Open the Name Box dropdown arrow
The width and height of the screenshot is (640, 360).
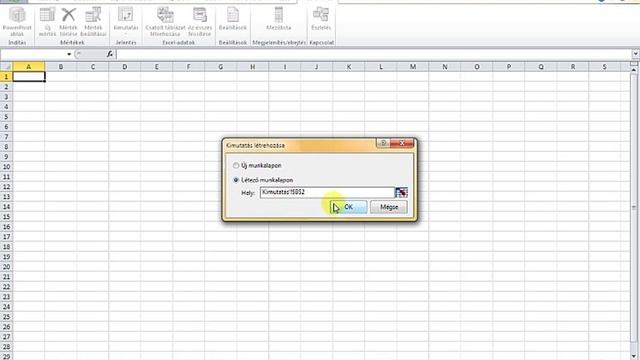click(69, 54)
